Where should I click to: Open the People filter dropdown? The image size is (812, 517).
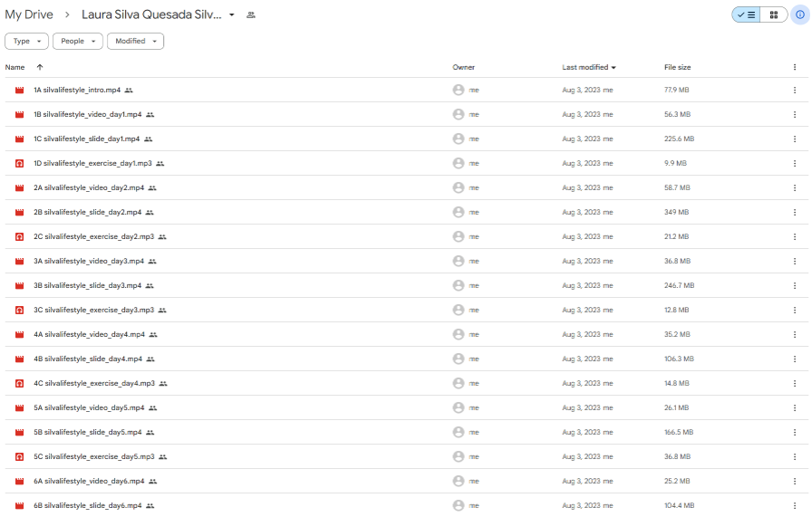tap(78, 41)
